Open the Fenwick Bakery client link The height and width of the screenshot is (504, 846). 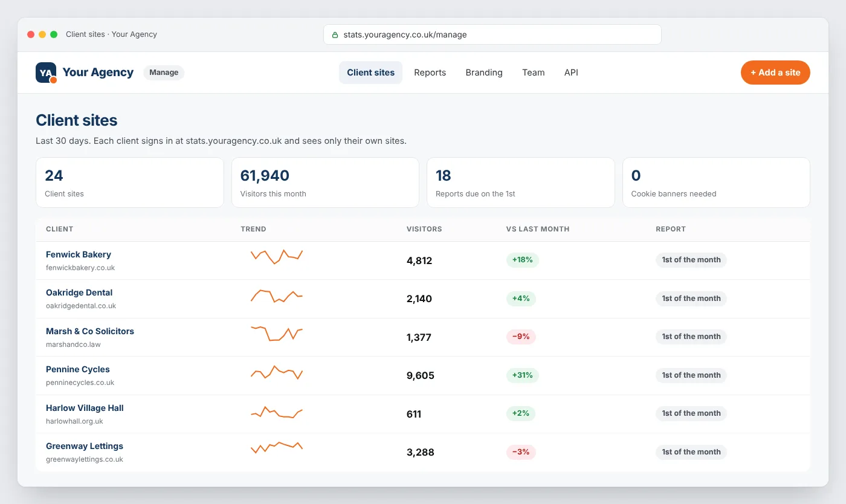pos(79,254)
